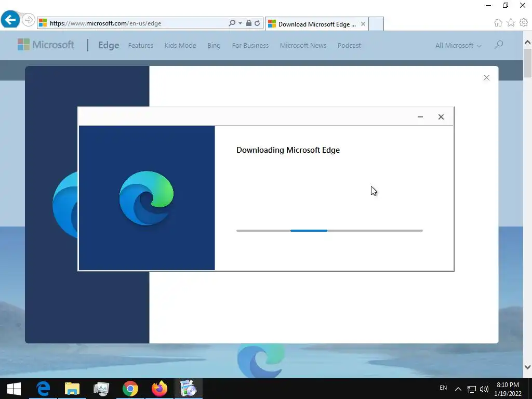Go back with the browser back arrow
This screenshot has width=532, height=399.
pyautogui.click(x=10, y=19)
